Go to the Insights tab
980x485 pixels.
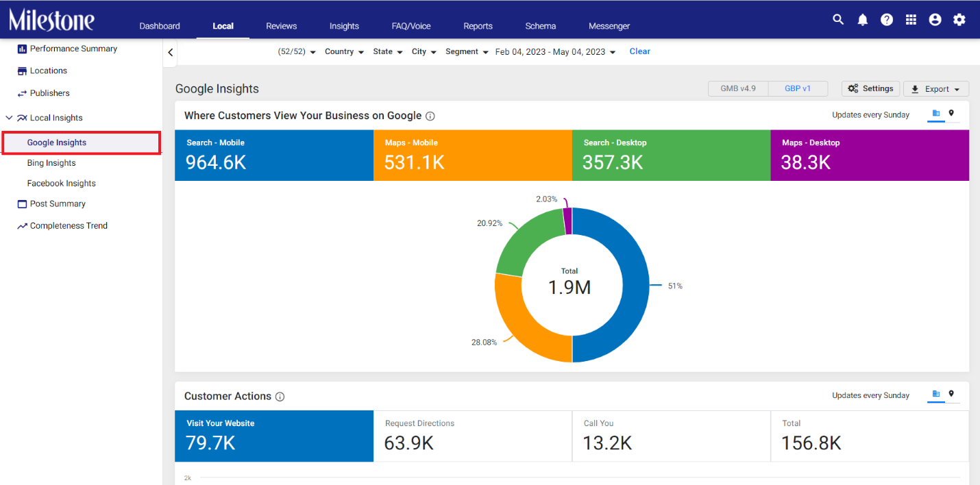[344, 26]
